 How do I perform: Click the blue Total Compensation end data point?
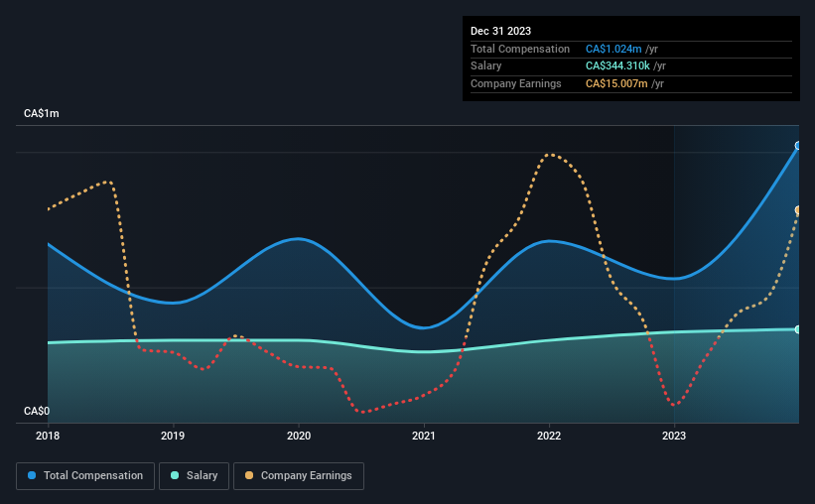pyautogui.click(x=798, y=146)
